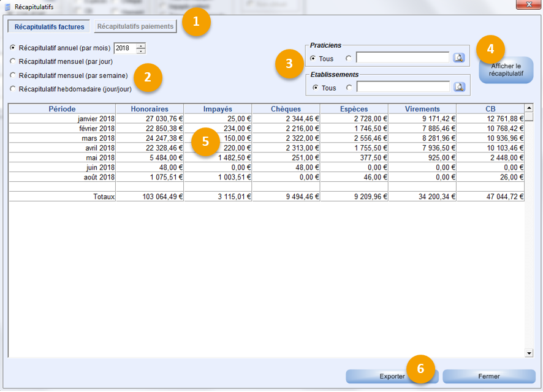Select the mars 2018 period cell
This screenshot has height=392, width=543.
point(62,138)
